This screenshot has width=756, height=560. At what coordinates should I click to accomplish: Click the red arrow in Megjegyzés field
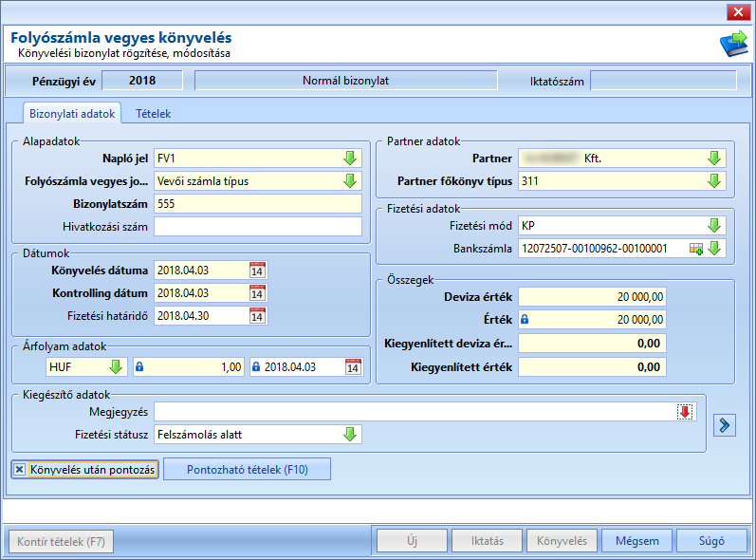tap(685, 412)
